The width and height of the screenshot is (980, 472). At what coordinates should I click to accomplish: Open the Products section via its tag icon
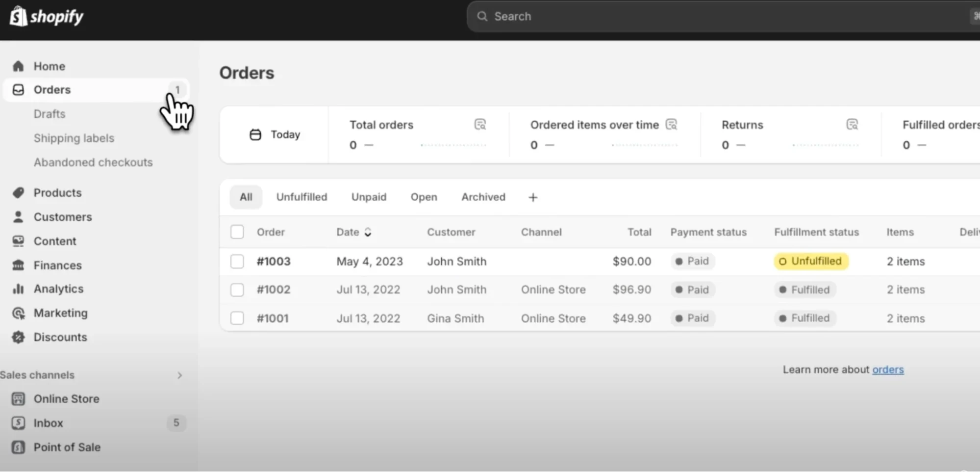coord(18,193)
